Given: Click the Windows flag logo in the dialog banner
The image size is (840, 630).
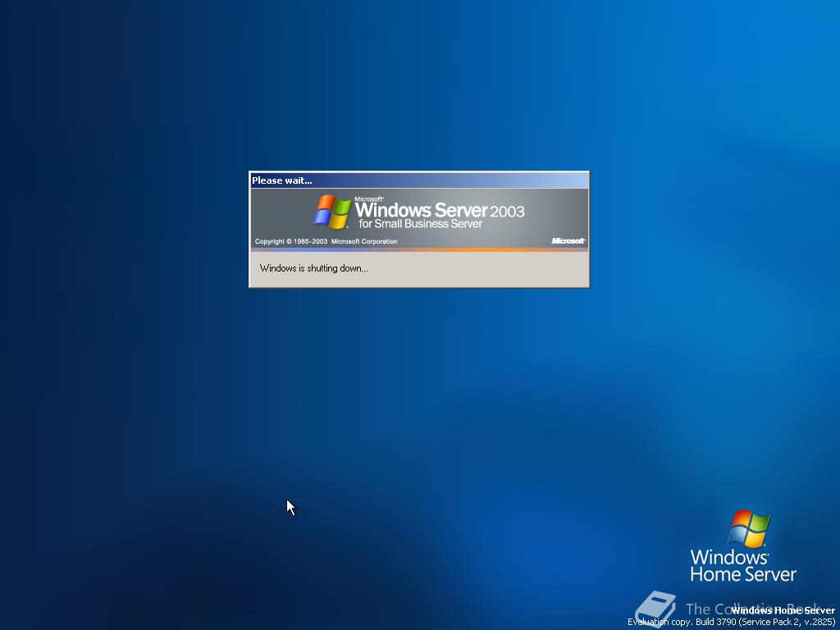Looking at the screenshot, I should [332, 212].
